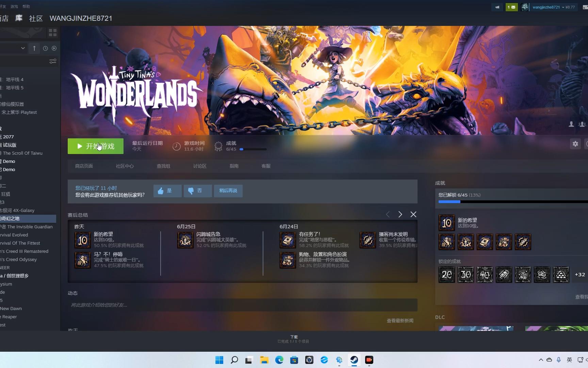Click the Steam announcements megaphone icon
Screen dimensions: 588x368
(497, 7)
